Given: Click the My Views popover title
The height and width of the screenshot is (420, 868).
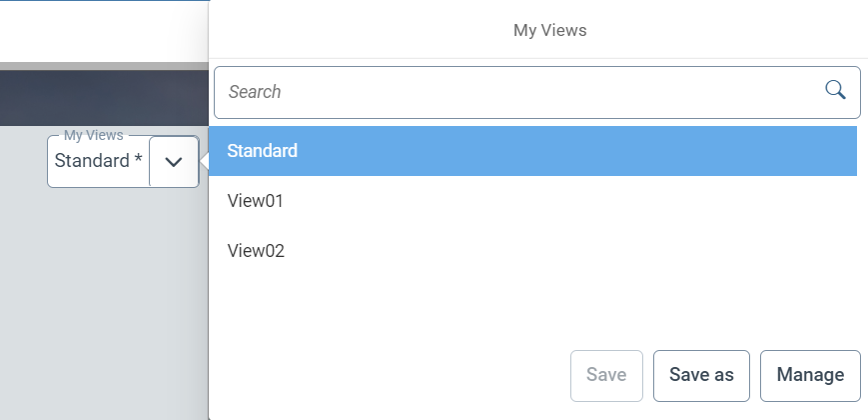Looking at the screenshot, I should 549,30.
